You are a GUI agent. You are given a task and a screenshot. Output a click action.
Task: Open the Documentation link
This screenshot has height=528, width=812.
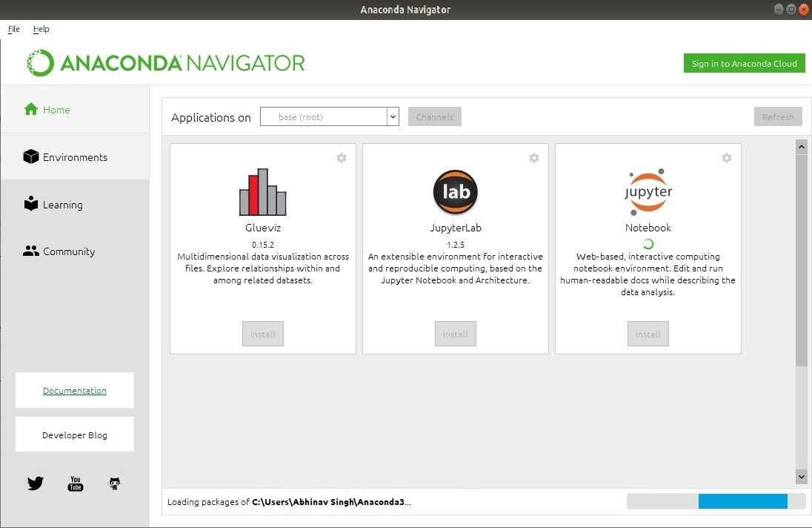pyautogui.click(x=75, y=391)
